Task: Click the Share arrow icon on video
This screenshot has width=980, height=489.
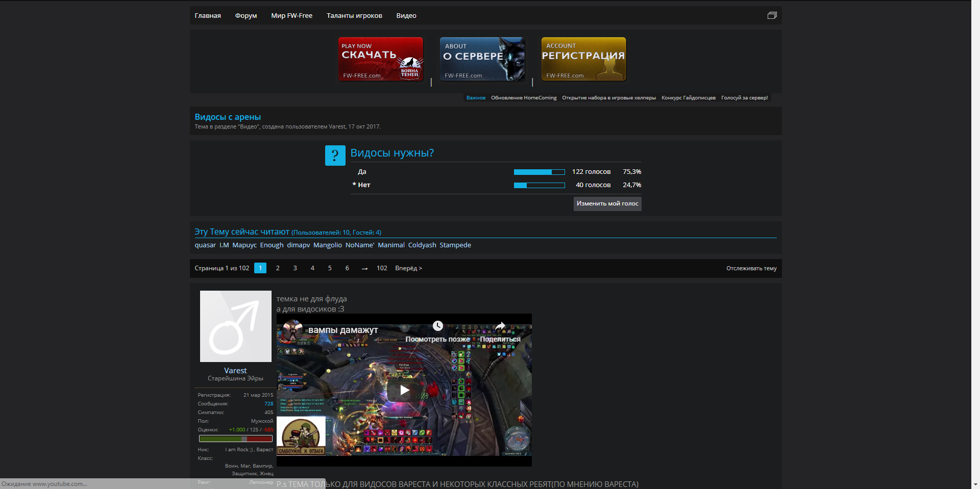Action: 500,326
